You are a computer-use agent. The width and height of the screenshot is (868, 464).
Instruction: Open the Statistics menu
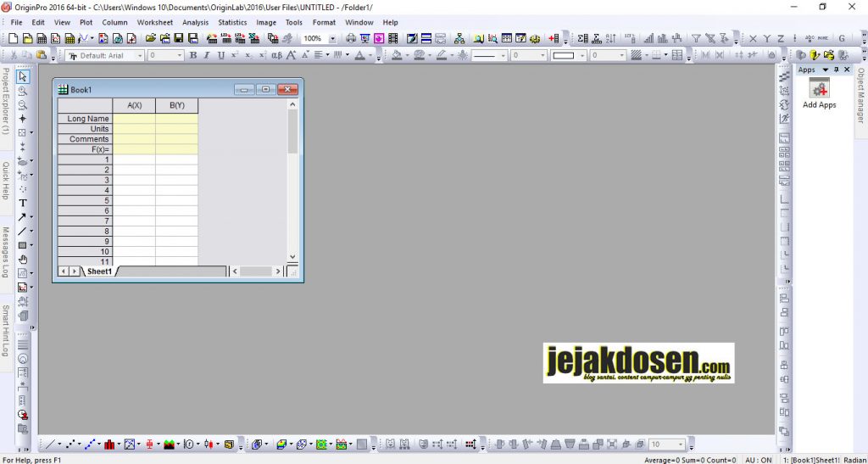[232, 23]
